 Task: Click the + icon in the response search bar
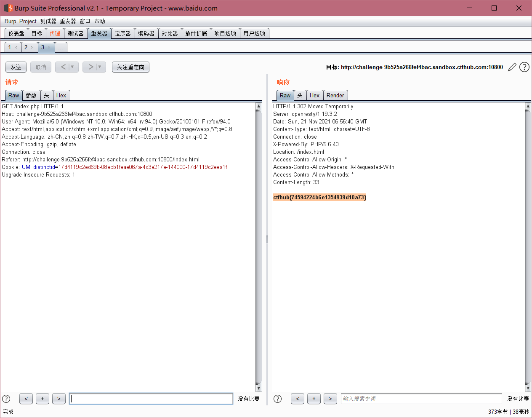(x=314, y=399)
